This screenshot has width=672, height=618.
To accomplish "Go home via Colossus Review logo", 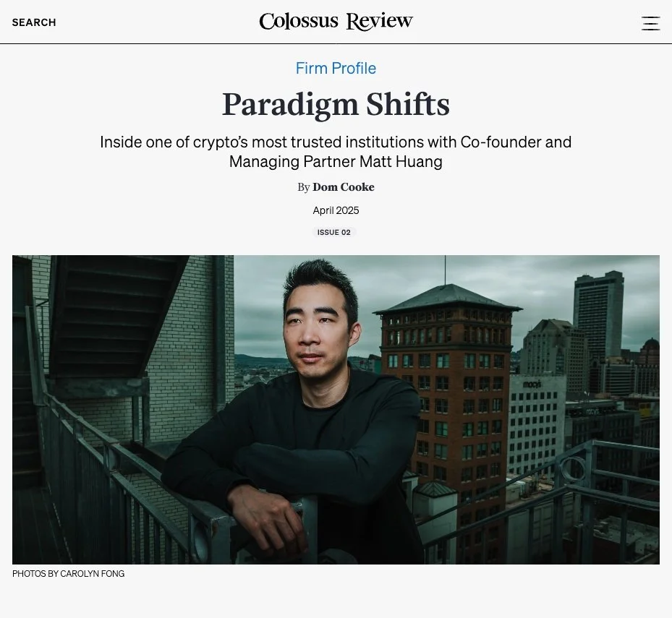I will (336, 21).
